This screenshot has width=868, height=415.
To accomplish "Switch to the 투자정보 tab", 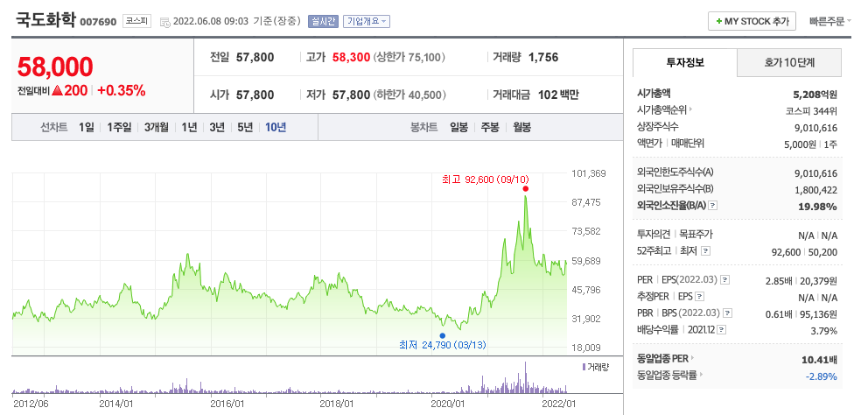I will [685, 62].
